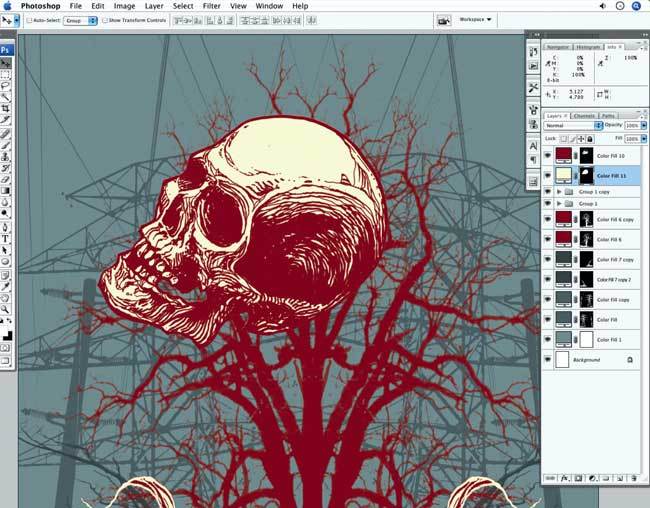Select the Blur tool
The height and width of the screenshot is (508, 650).
[6, 202]
